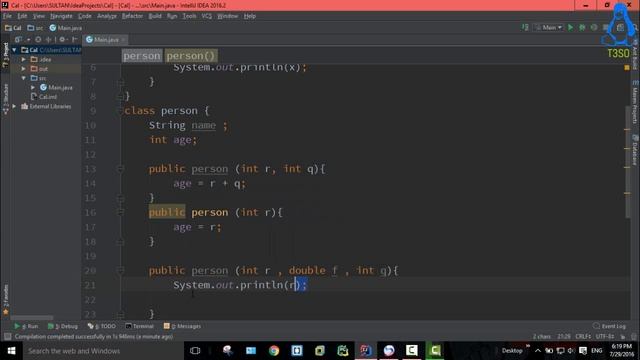Click the volume icon in system tray
The image size is (640, 360).
point(571,351)
